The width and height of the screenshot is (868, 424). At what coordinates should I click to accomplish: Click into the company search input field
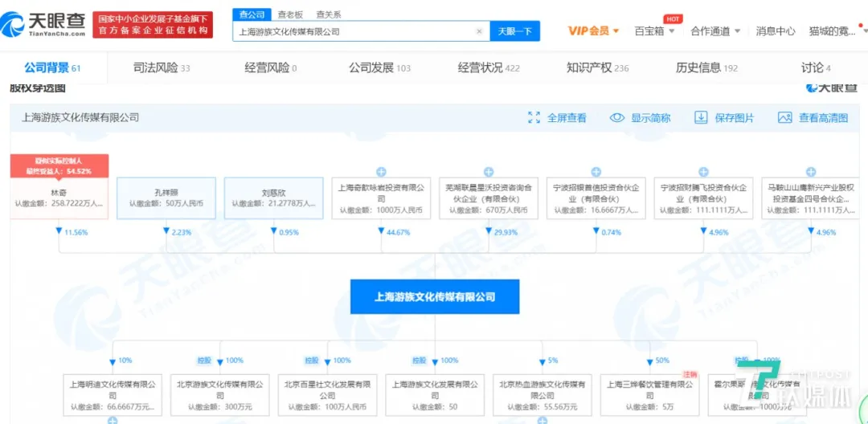(354, 31)
